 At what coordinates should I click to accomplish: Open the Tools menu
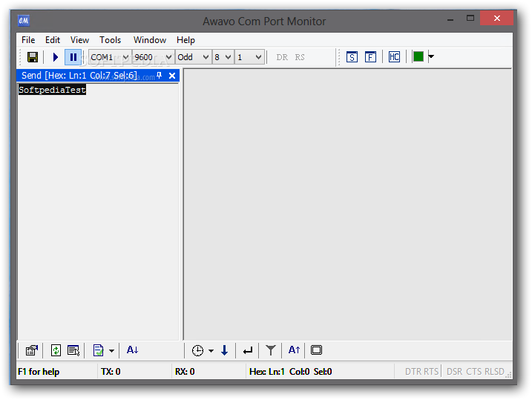point(111,40)
